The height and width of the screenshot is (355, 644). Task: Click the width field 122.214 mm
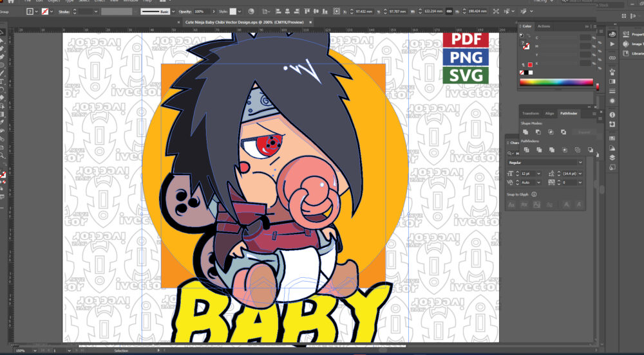[433, 12]
